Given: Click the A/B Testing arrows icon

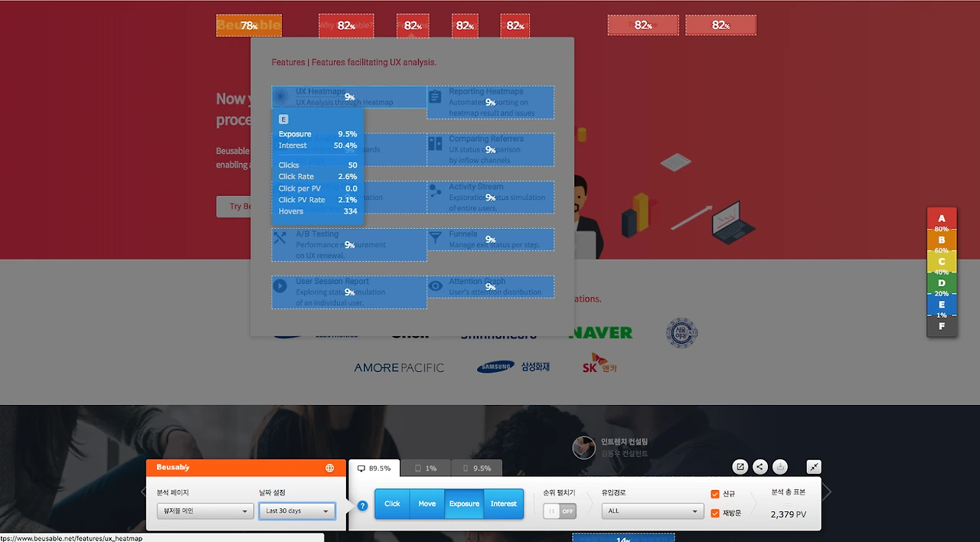Looking at the screenshot, I should point(280,238).
